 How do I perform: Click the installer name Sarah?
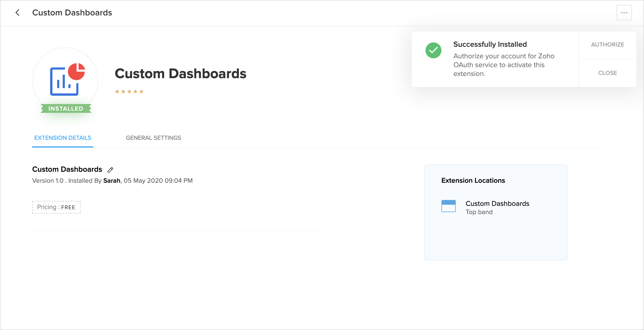pos(112,181)
